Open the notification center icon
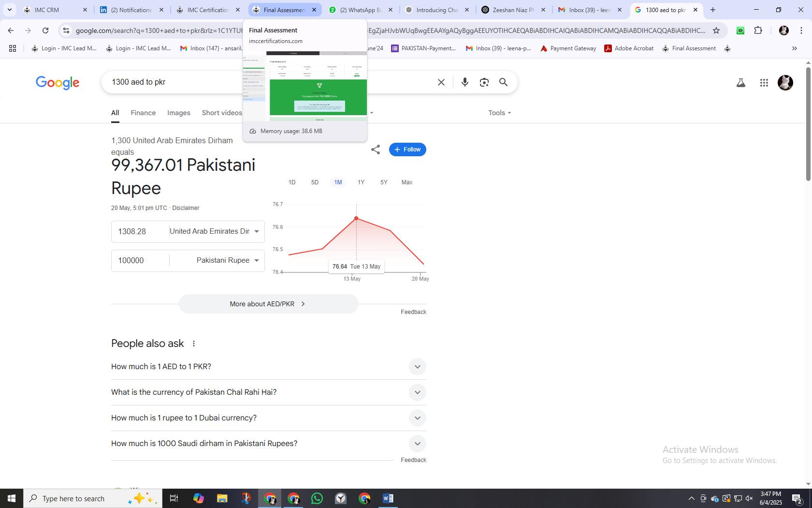Screen dimensions: 812x508 797,499
